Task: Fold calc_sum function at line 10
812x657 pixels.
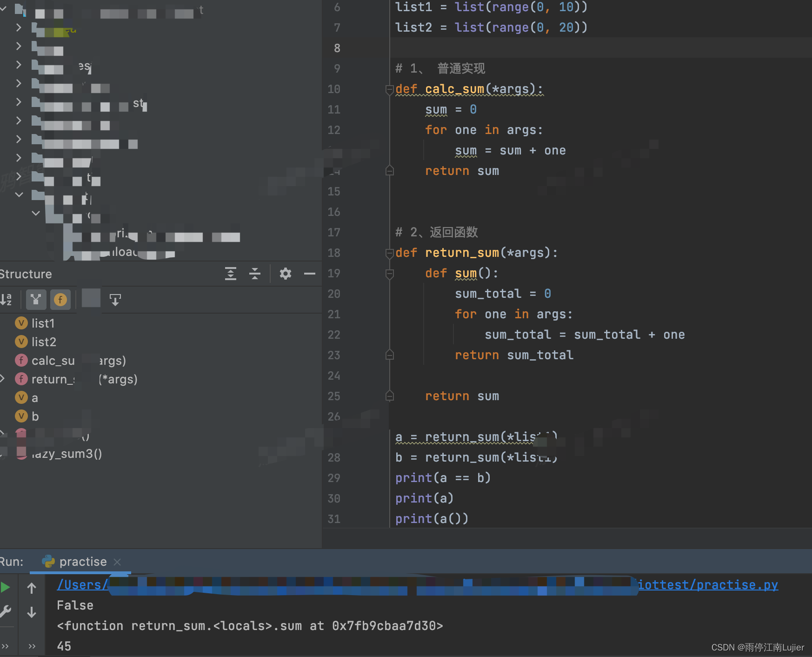Action: (x=390, y=89)
